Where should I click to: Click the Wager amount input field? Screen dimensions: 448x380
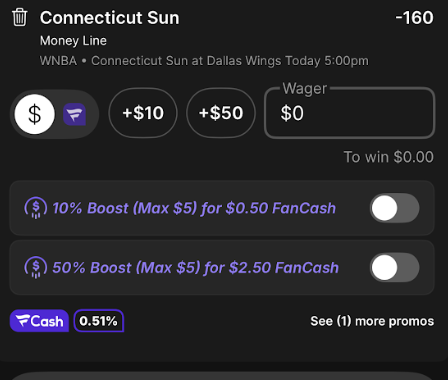point(350,113)
